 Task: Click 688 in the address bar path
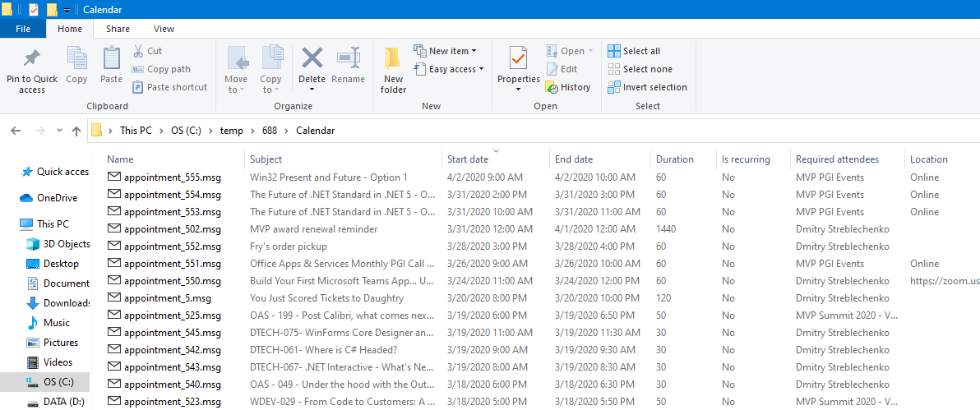(270, 131)
